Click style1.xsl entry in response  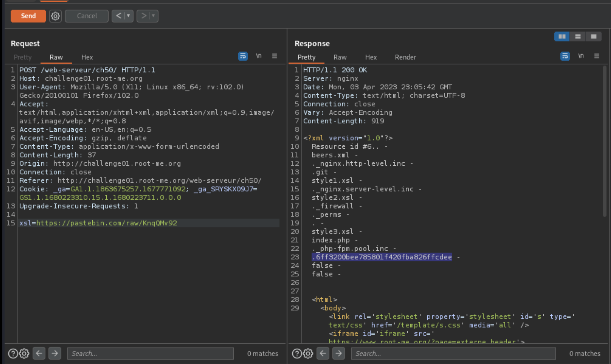(x=333, y=180)
